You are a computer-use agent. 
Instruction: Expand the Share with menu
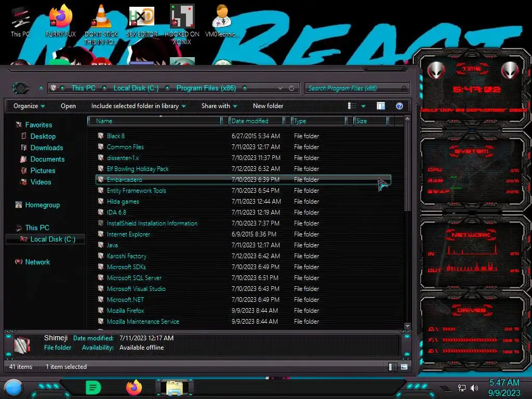(x=219, y=106)
